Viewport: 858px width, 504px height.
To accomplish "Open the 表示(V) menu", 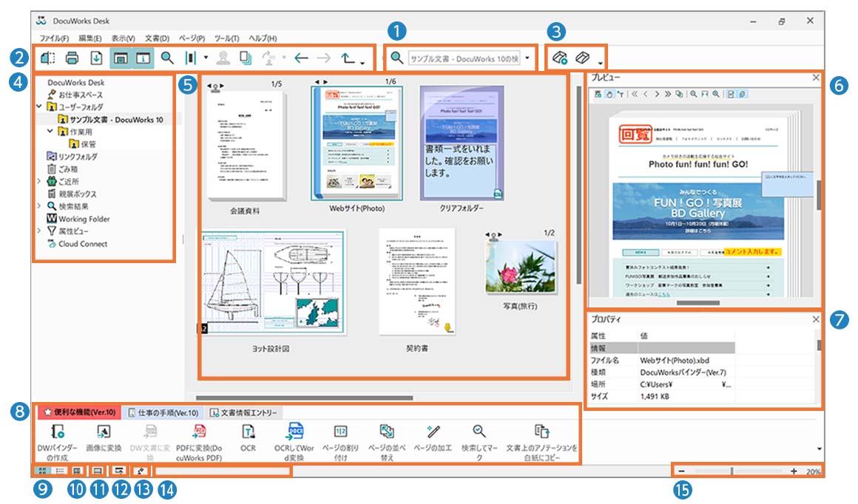I will tap(123, 38).
